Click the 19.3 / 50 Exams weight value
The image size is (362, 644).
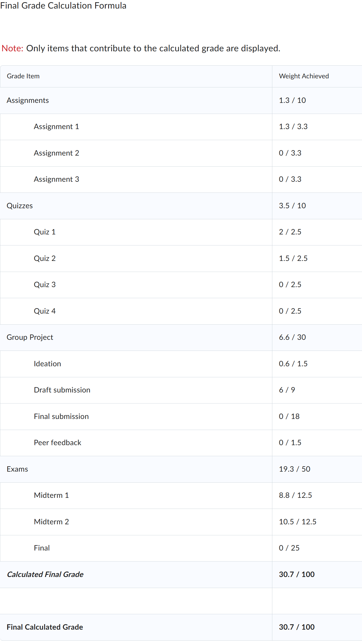tap(294, 469)
